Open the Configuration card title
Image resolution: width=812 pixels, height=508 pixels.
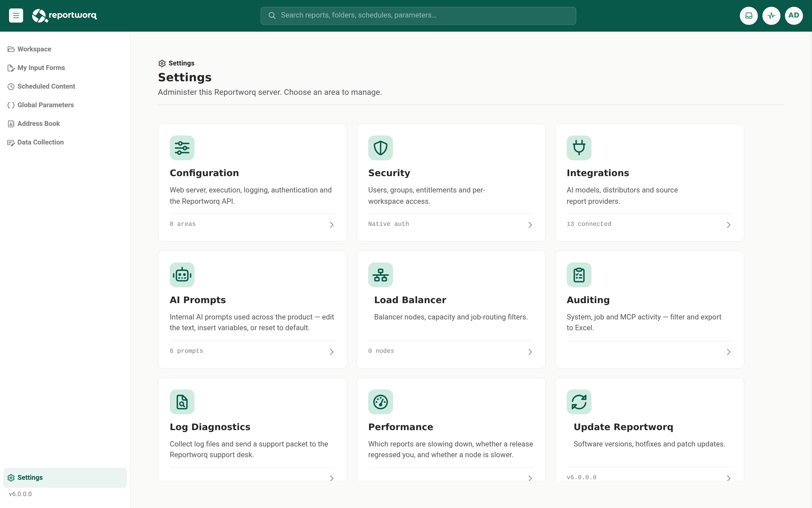pyautogui.click(x=204, y=173)
